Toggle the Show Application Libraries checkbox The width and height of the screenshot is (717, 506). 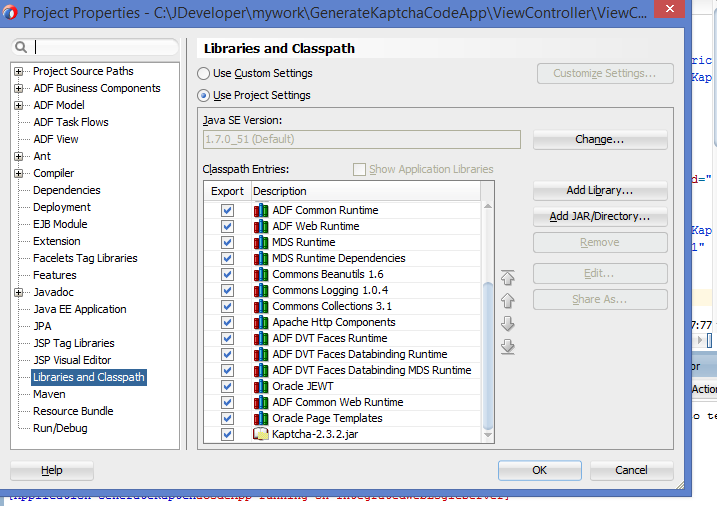coord(359,170)
